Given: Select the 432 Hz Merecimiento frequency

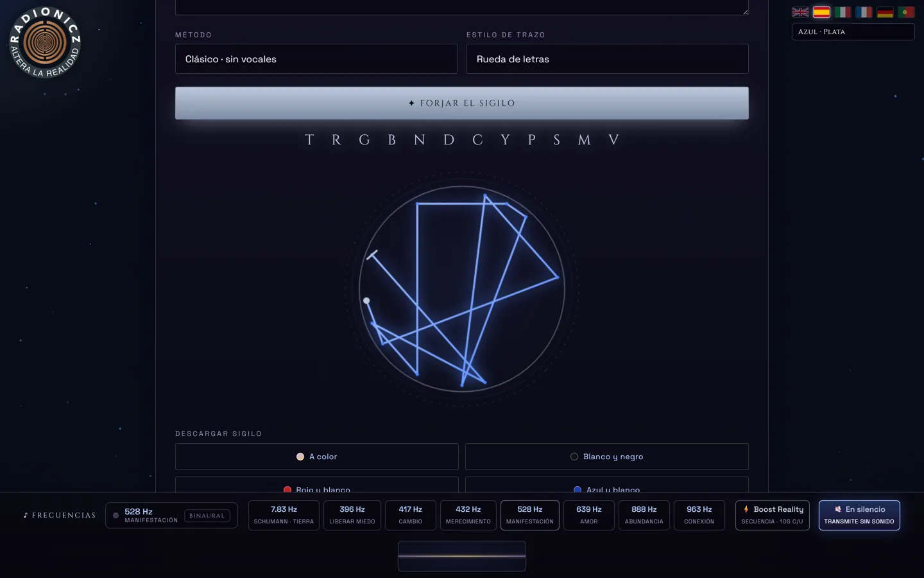Looking at the screenshot, I should click(x=468, y=515).
